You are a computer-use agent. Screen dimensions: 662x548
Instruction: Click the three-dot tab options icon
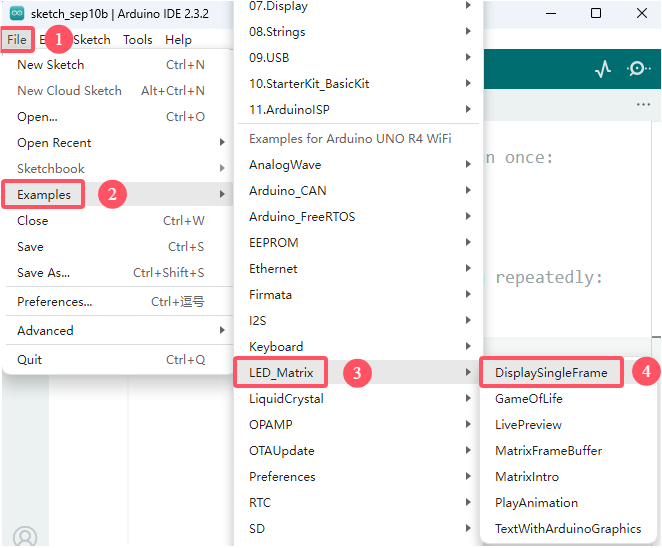(x=643, y=104)
